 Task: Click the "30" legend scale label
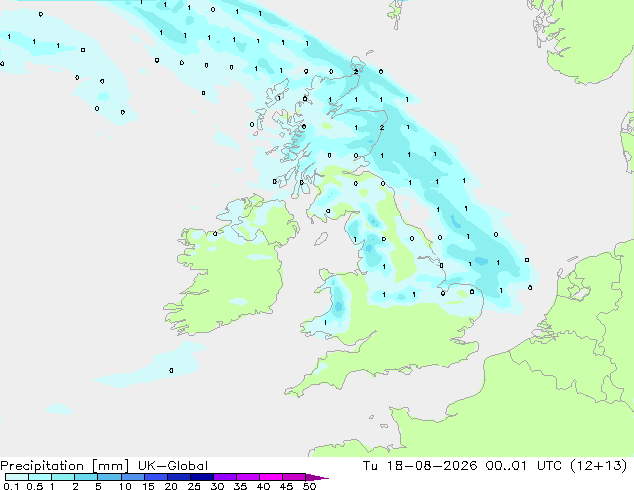click(217, 486)
